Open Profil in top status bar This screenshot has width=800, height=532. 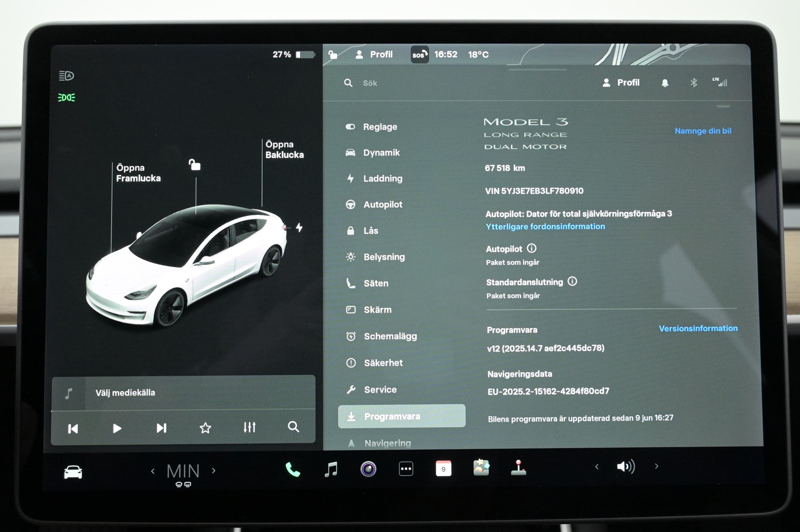tap(374, 55)
